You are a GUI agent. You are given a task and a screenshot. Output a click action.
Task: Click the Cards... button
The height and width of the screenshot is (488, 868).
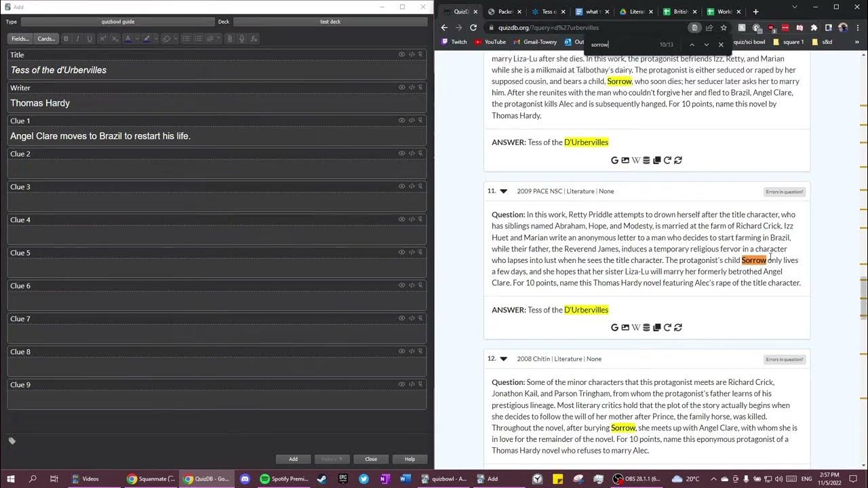click(x=46, y=39)
